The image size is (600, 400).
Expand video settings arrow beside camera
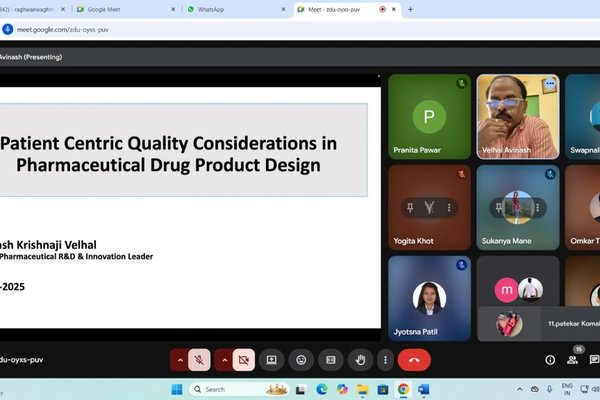point(223,359)
